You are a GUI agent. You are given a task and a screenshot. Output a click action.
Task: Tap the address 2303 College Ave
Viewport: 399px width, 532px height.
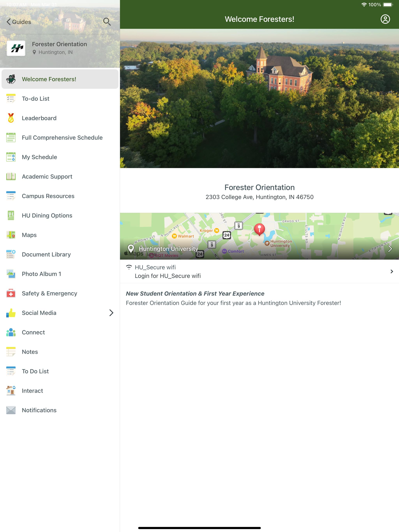(260, 197)
